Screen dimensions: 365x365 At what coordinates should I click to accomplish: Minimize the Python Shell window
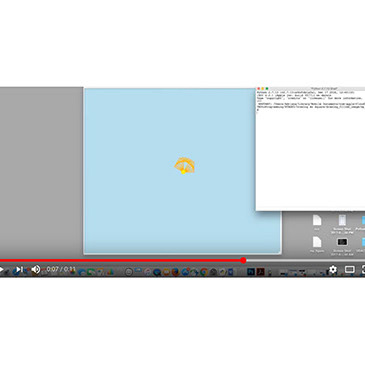[263, 89]
